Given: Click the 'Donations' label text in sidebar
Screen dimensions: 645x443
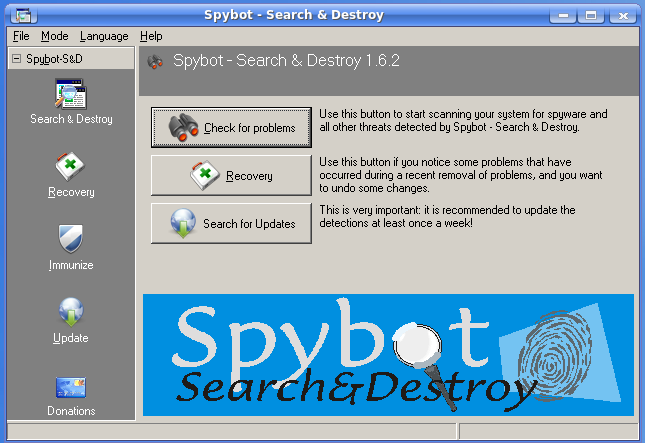Looking at the screenshot, I should pyautogui.click(x=71, y=411).
